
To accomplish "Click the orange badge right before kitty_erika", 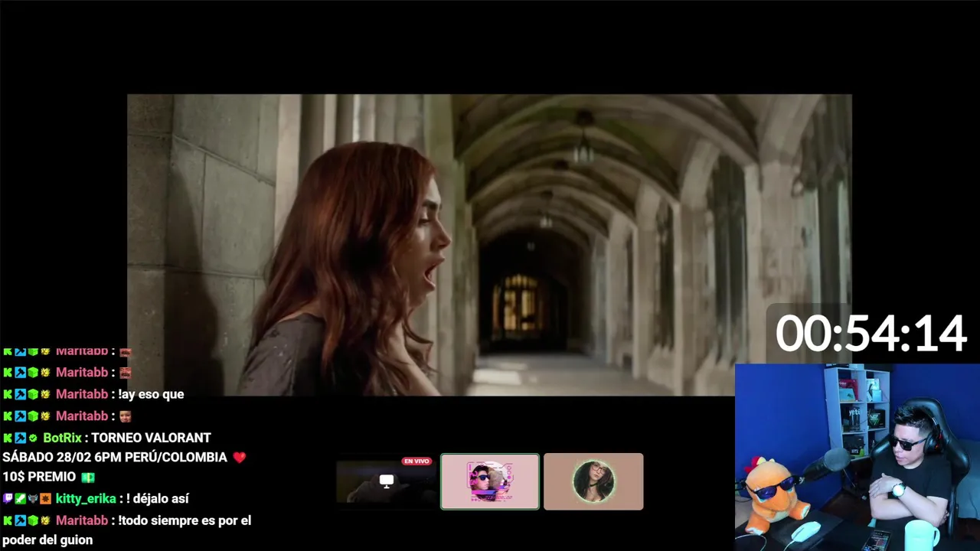I will pos(45,499).
